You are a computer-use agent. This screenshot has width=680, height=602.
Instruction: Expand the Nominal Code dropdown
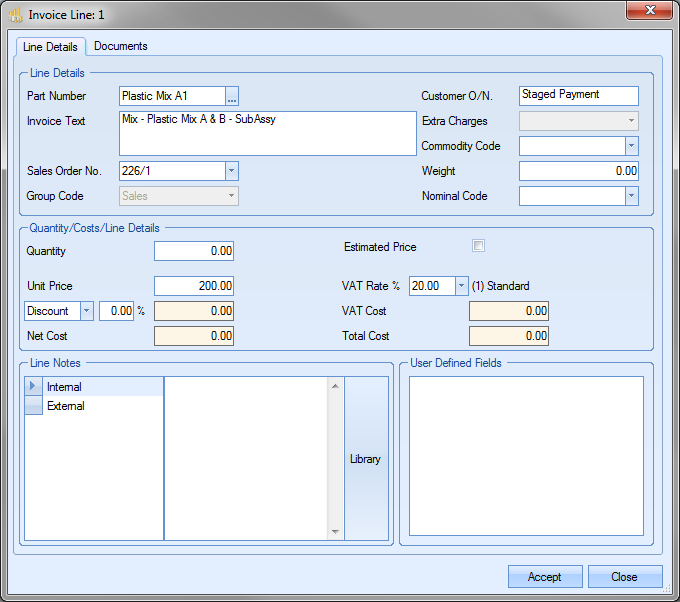pyautogui.click(x=630, y=196)
